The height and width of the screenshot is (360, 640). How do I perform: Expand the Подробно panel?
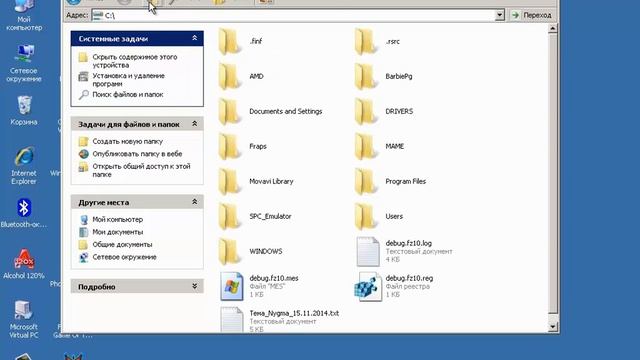[195, 287]
